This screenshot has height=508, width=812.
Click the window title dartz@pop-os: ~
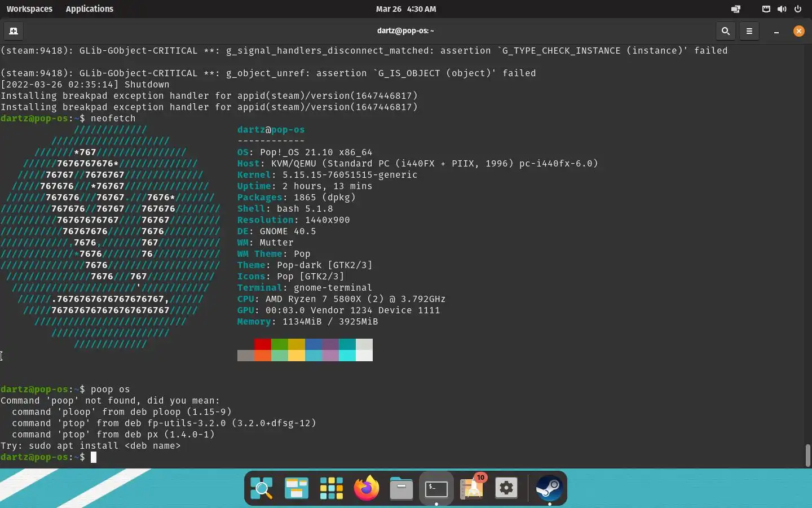(405, 31)
